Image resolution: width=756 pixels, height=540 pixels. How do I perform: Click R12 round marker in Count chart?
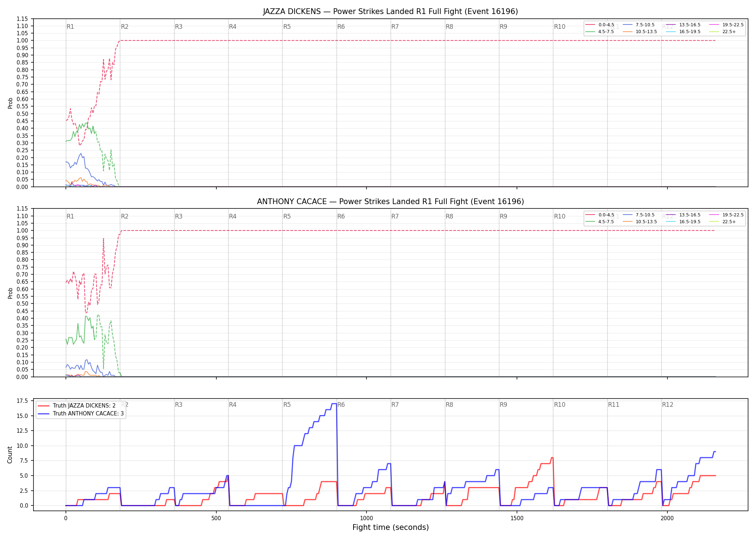(667, 405)
